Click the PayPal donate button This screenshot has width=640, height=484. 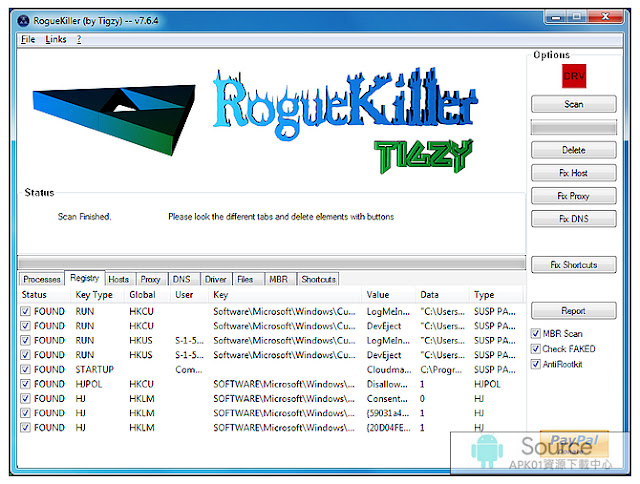[x=574, y=444]
